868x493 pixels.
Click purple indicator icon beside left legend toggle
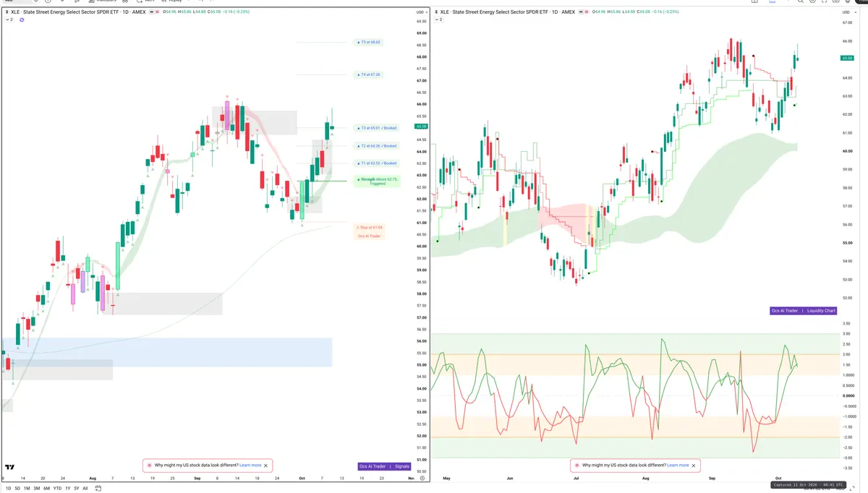tap(22, 20)
